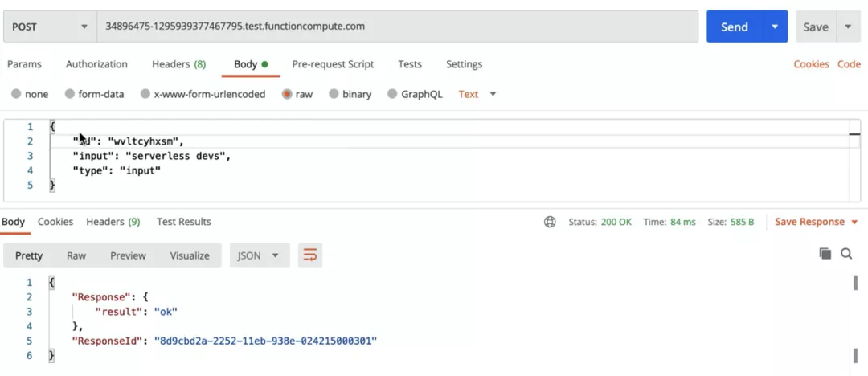
Task: Open the request Settings tab
Action: [x=464, y=64]
